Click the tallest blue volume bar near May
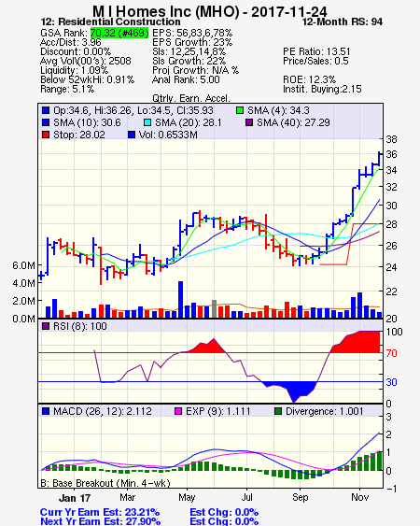The height and width of the screenshot is (526, 420). pyautogui.click(x=180, y=300)
